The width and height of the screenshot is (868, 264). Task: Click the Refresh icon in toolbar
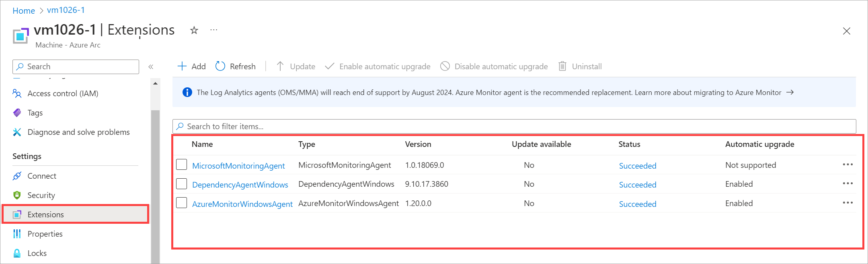220,66
